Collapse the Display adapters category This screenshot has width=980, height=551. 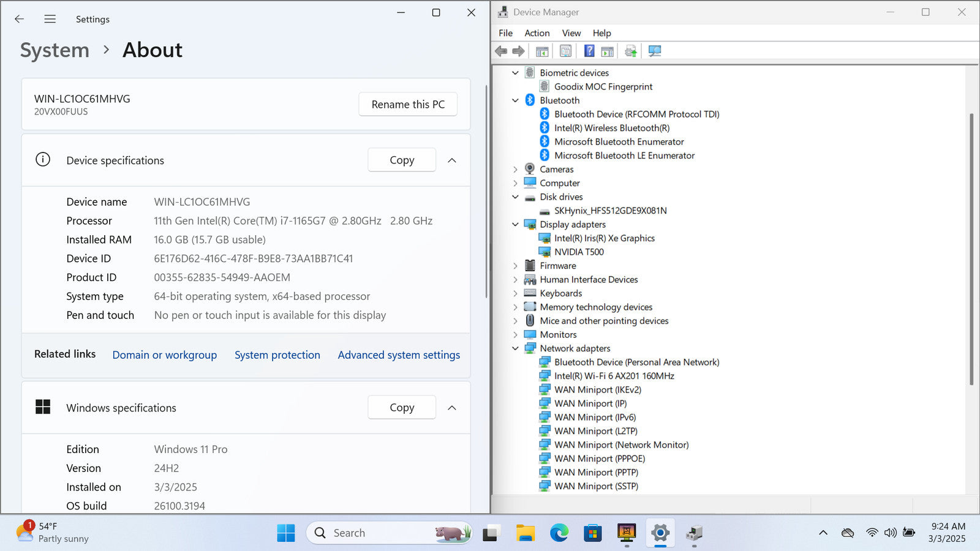tap(515, 225)
